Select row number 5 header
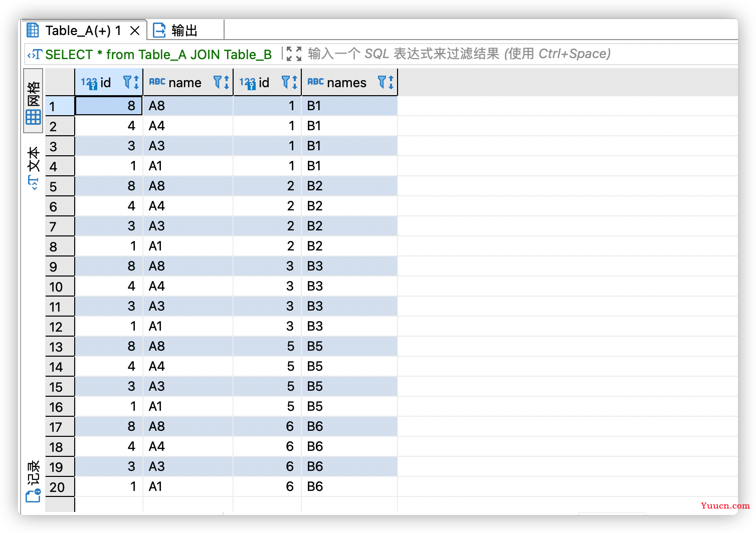This screenshot has height=533, width=756. coord(60,186)
